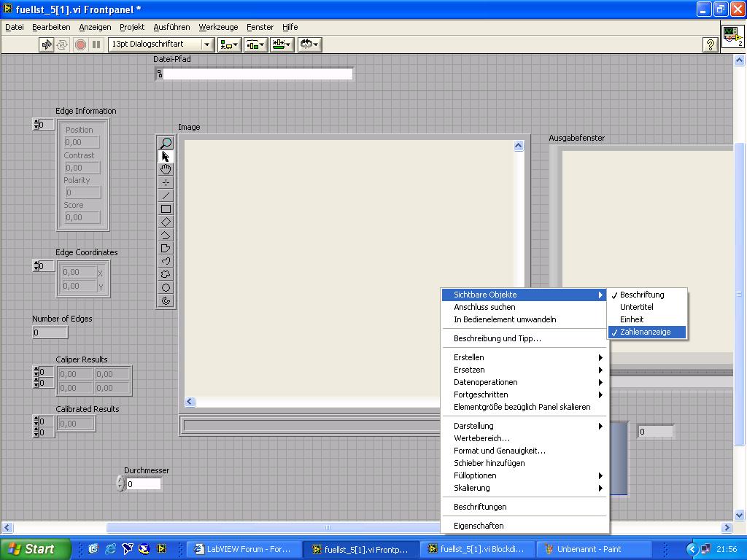Click the Windows Start button
Image resolution: width=747 pixels, height=560 pixels.
(x=35, y=549)
